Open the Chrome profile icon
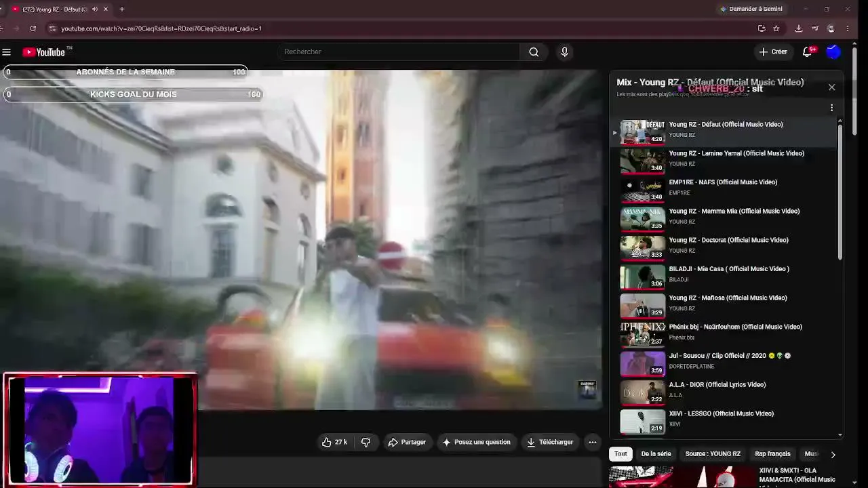Screen dimensions: 868x488 click(831, 28)
